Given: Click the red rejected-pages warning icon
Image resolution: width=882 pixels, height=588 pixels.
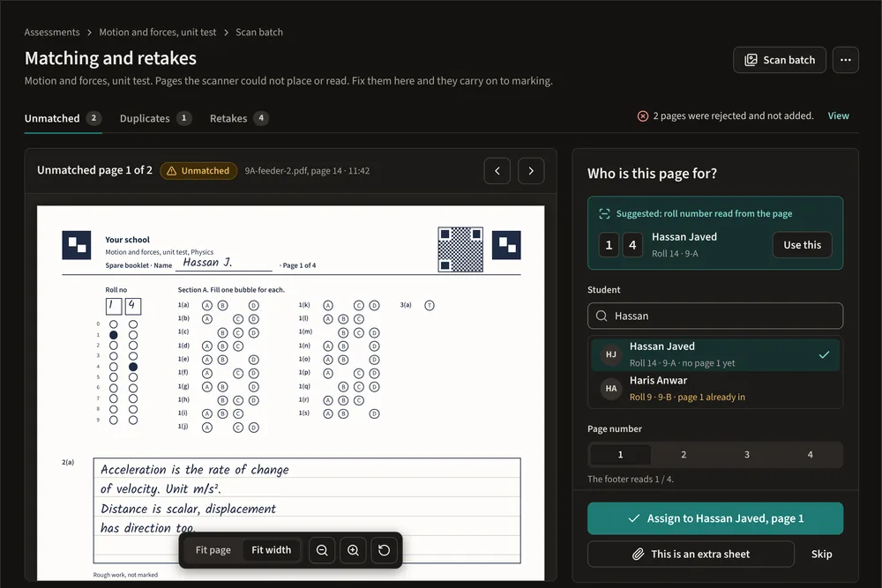Looking at the screenshot, I should point(642,115).
